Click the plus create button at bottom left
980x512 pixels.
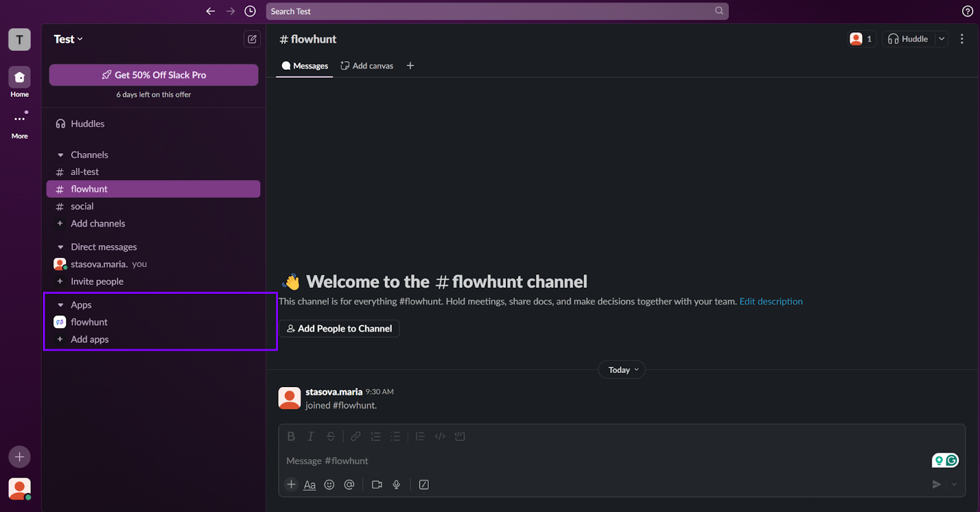(20, 457)
